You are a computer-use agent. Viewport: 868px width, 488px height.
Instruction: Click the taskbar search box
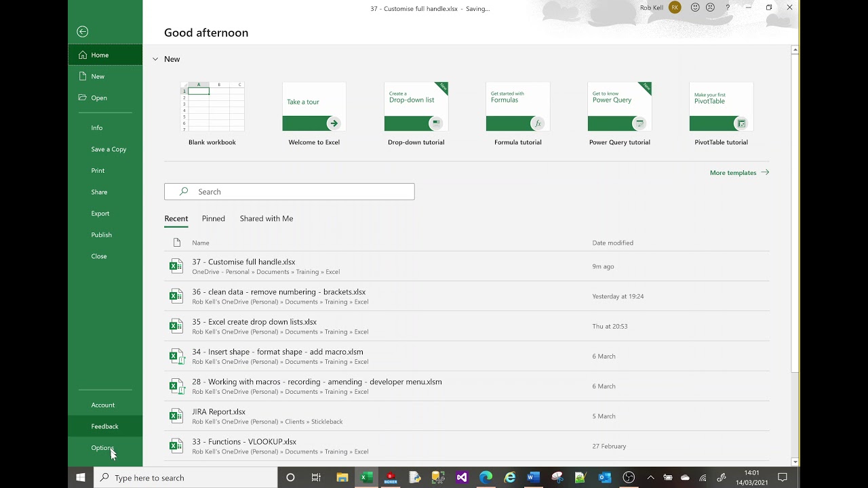tap(186, 477)
